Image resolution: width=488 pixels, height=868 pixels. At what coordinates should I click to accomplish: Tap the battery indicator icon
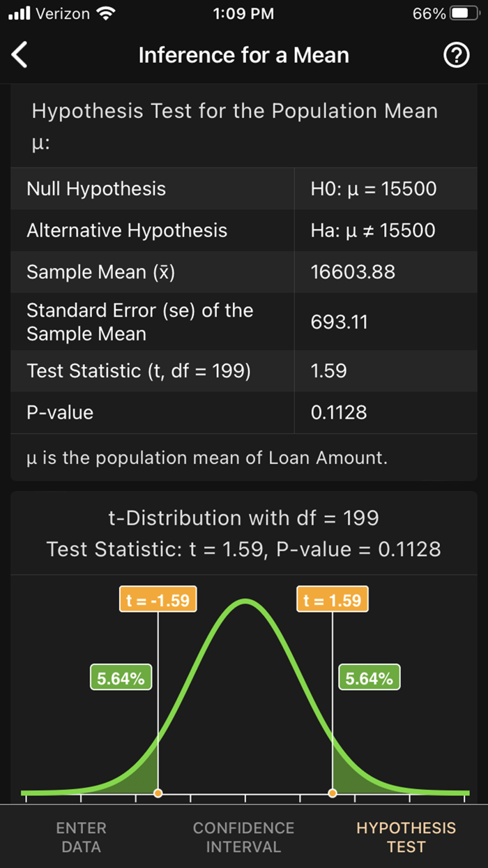463,12
